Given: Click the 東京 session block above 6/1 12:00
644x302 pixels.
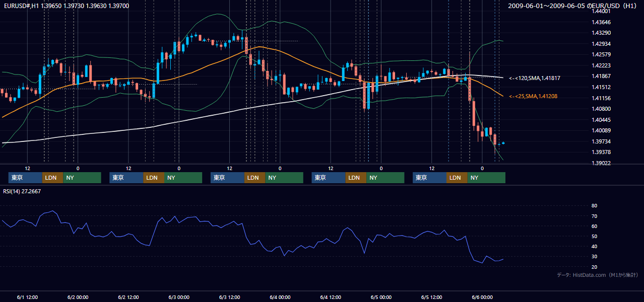Looking at the screenshot, I should tap(25, 178).
